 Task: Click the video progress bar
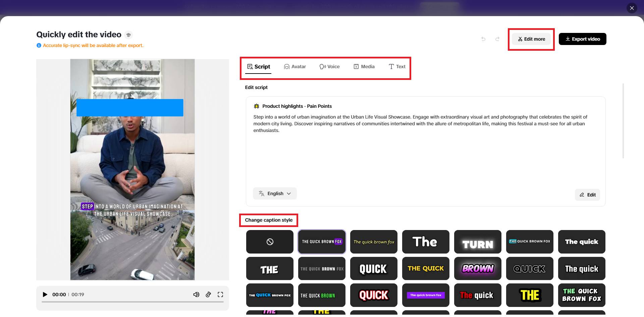(132, 302)
